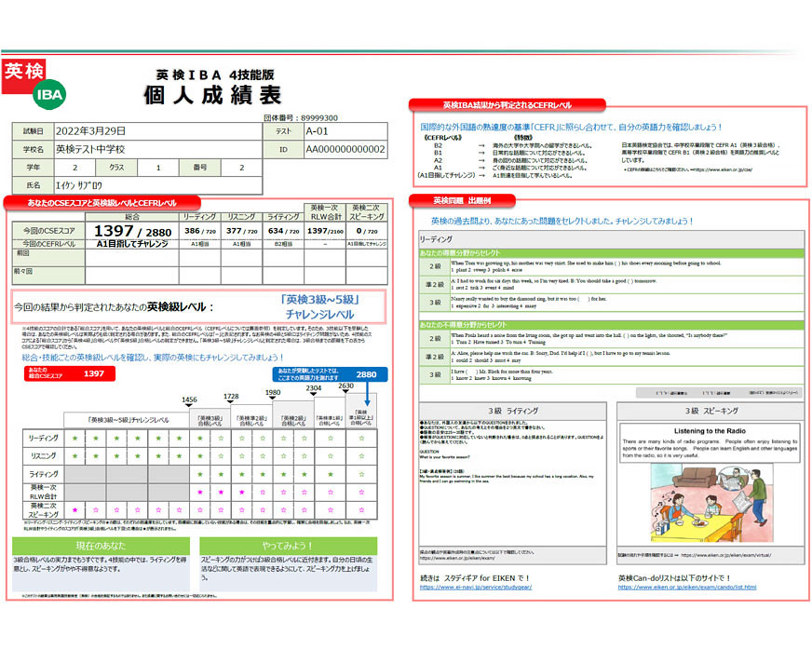Image resolution: width=812 pixels, height=663 pixels.
Task: Click the 'What is your favorite season?' question
Action: click(x=444, y=457)
